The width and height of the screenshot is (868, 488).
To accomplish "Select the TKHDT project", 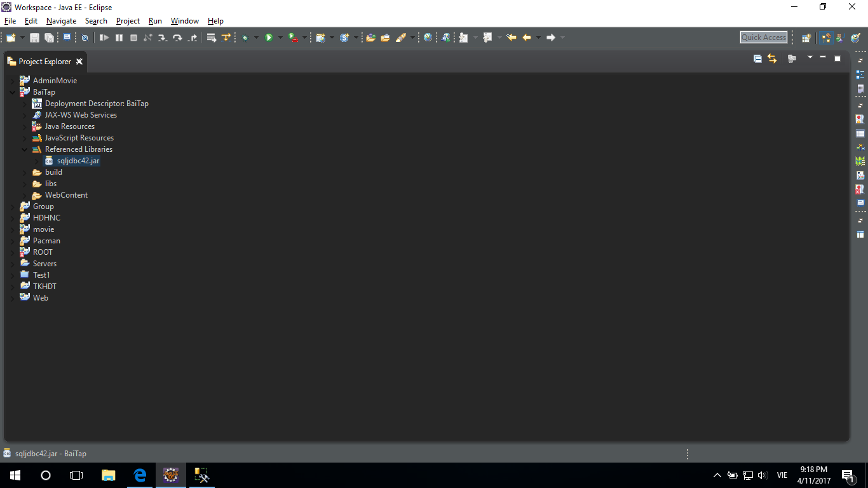I will (44, 287).
